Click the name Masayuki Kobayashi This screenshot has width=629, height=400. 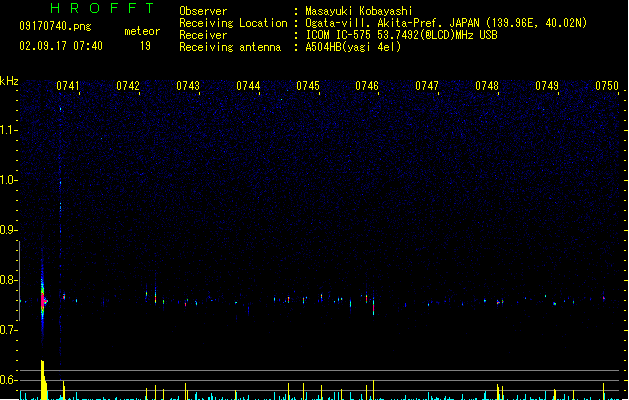pyautogui.click(x=359, y=11)
